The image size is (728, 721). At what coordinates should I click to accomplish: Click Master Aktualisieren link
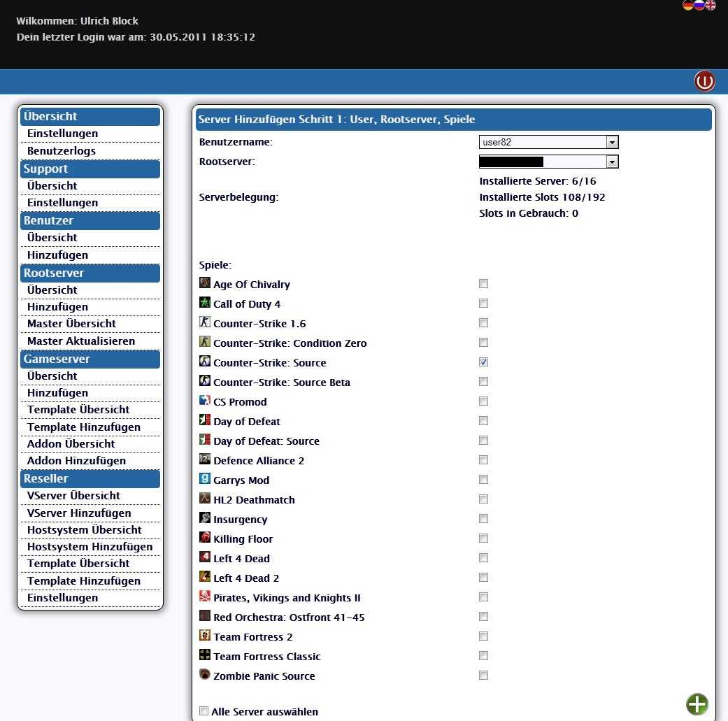[x=81, y=341]
